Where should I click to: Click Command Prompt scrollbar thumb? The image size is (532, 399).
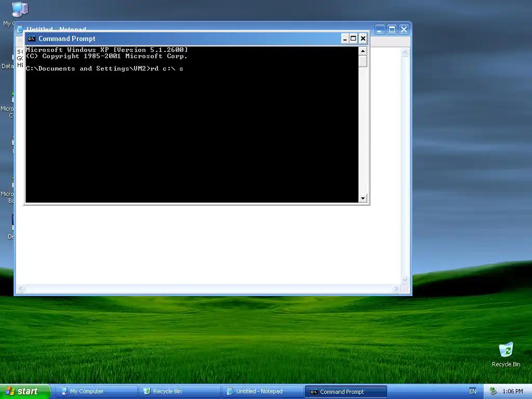pyautogui.click(x=363, y=61)
